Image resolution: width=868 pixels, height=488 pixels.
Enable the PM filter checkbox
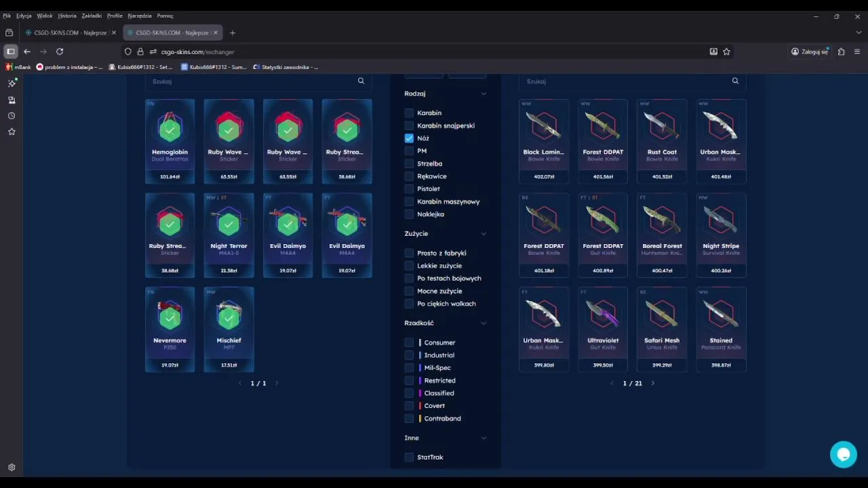(409, 151)
